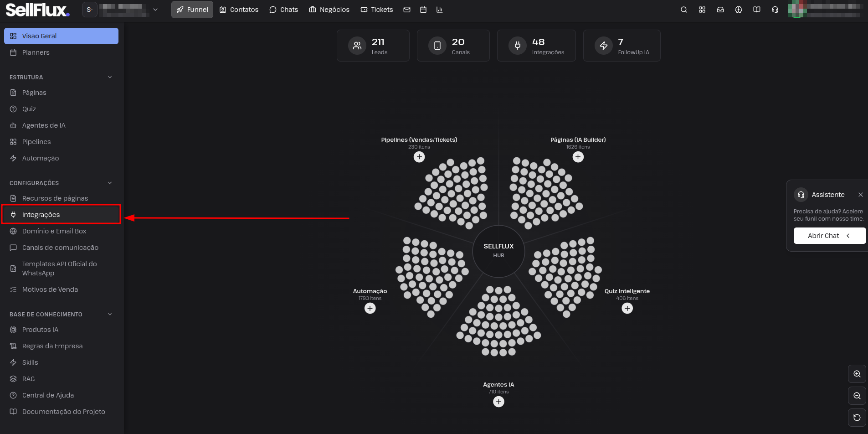Viewport: 868px width, 434px height.
Task: Open the email envelope icon in top navigation
Action: [x=407, y=10]
